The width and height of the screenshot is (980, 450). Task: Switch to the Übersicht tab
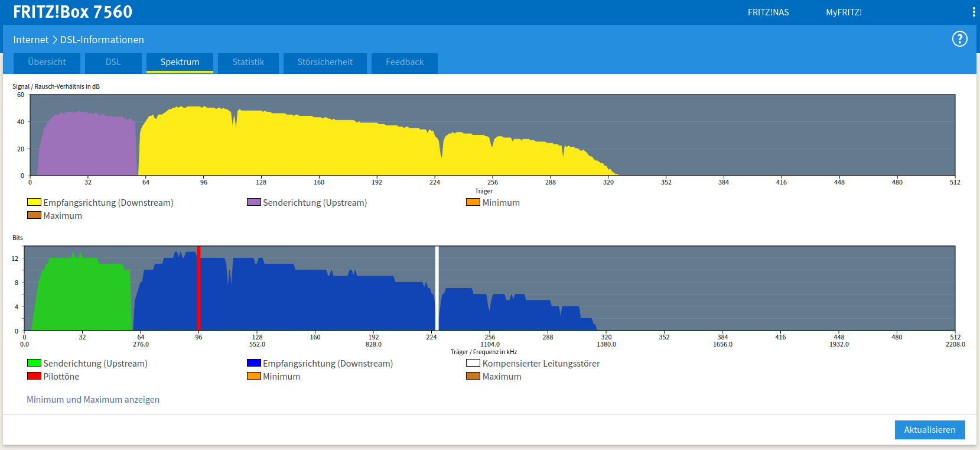47,62
